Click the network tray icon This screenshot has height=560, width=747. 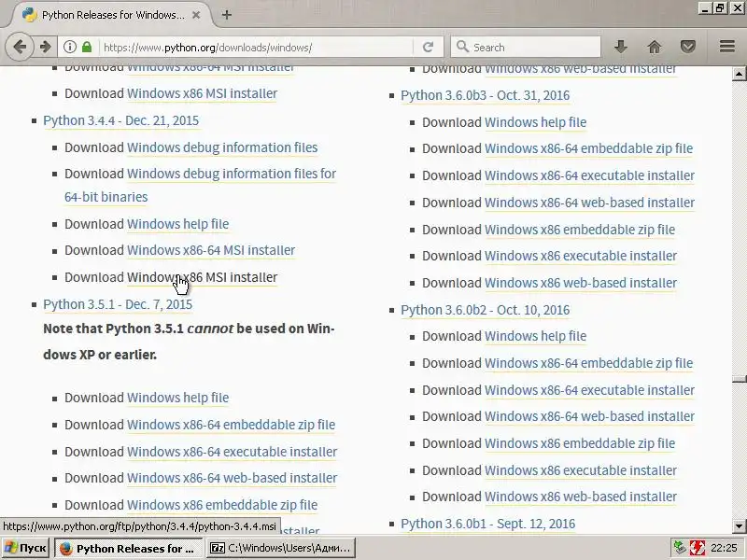(679, 548)
